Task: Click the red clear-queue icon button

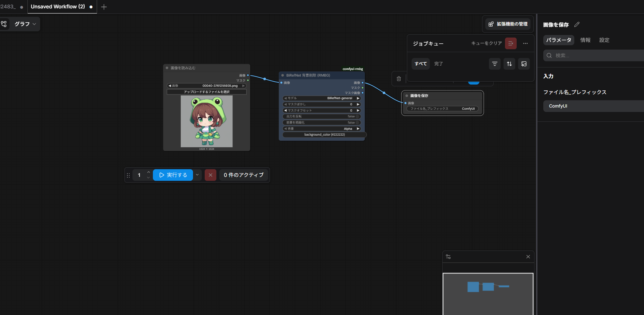Action: coord(511,43)
